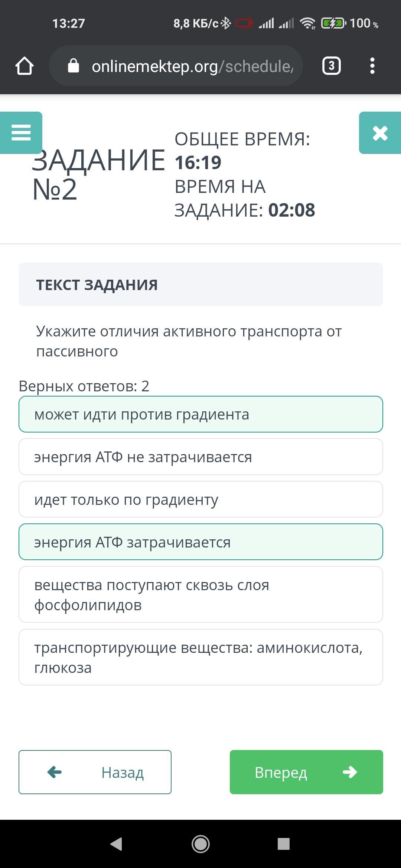Tap the Android back navigation icon
401x868 pixels.
[x=116, y=844]
